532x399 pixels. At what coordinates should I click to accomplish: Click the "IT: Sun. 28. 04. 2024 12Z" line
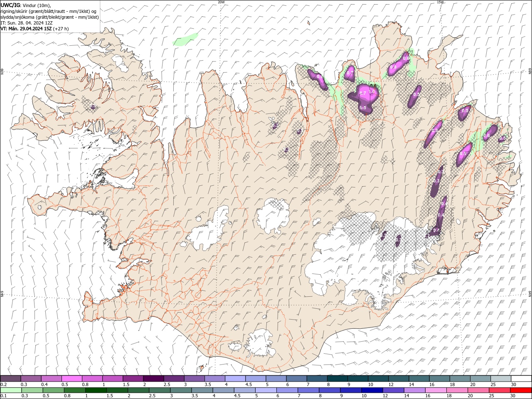tap(26, 23)
